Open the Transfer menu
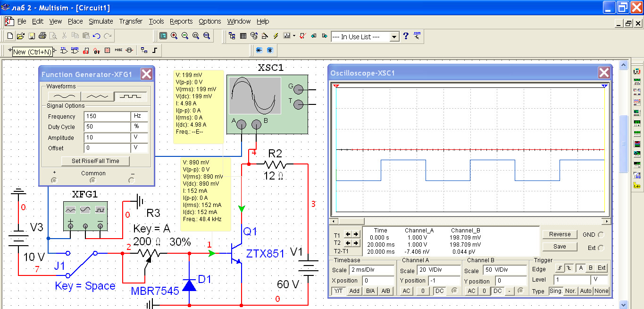 coord(131,21)
